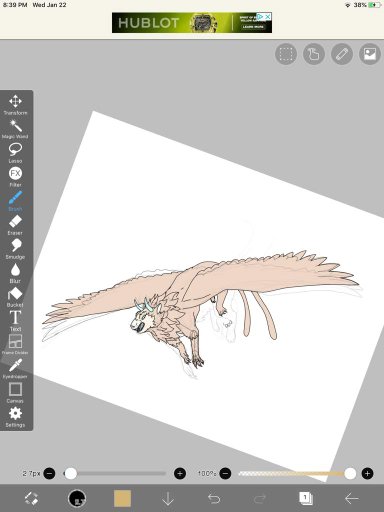Choose the Lasso tool
The image size is (384, 512).
[x=15, y=153]
